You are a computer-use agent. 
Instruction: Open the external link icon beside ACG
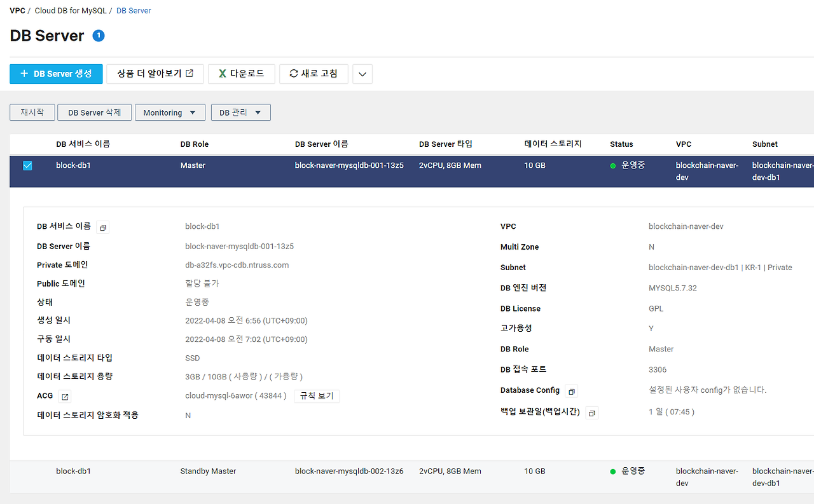tap(64, 397)
